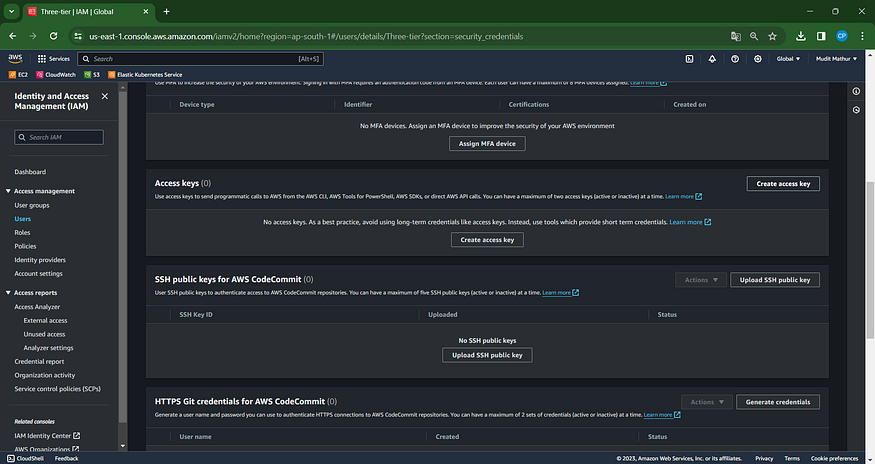Click the main page vertical scrollbar
The width and height of the screenshot is (875, 464).
point(870,260)
